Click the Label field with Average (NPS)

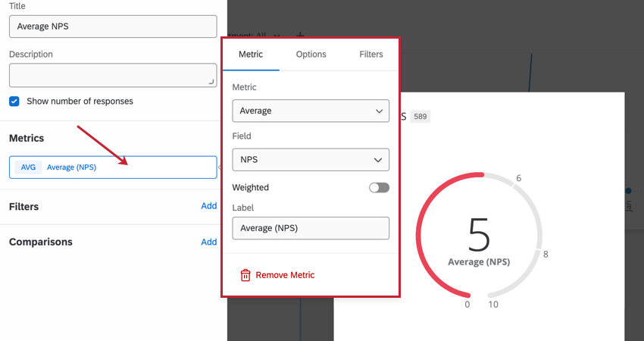click(311, 228)
